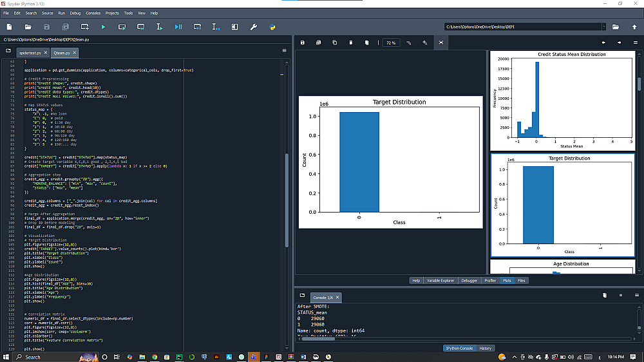Browse for a working directory folder
Screen dimensions: 644x362
pyautogui.click(x=615, y=27)
